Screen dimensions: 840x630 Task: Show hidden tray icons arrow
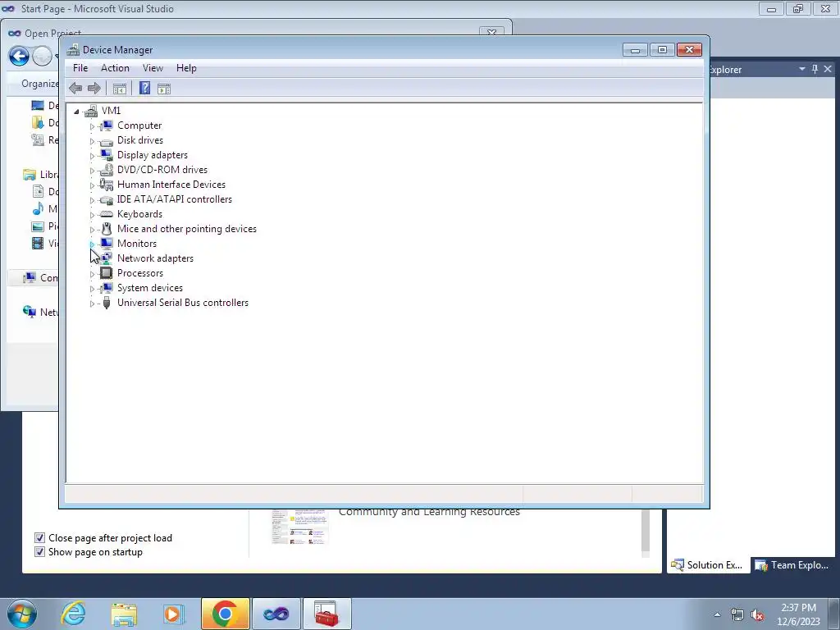[717, 615]
